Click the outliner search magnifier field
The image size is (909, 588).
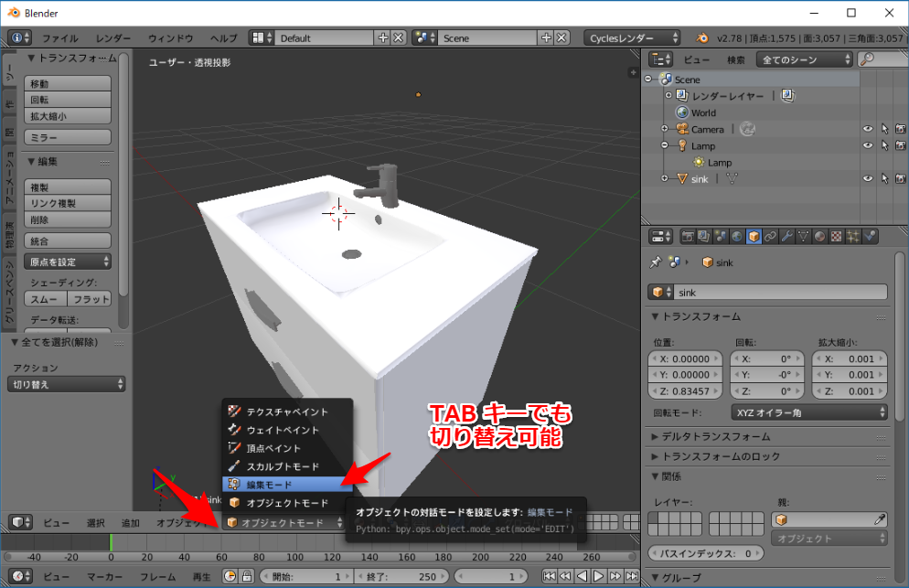pyautogui.click(x=882, y=59)
